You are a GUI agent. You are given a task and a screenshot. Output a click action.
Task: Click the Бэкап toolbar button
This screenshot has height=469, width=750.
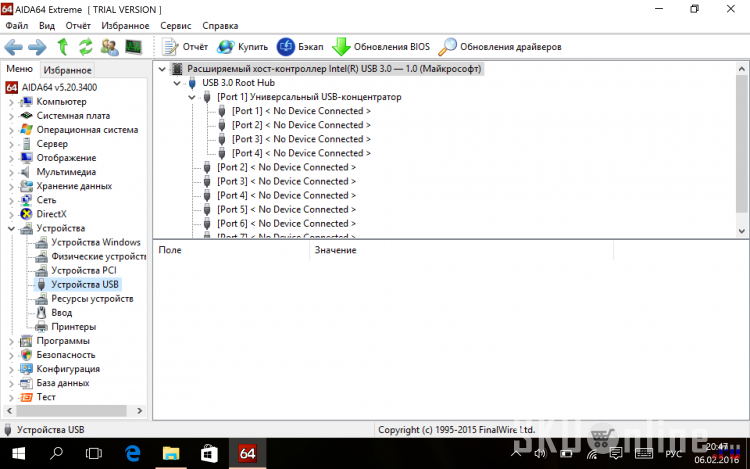300,47
